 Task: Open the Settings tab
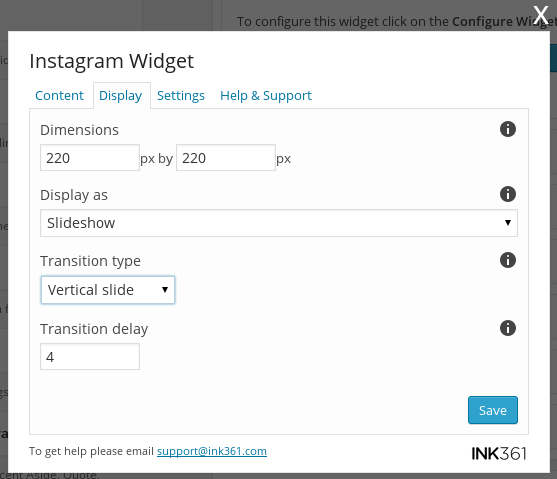181,96
